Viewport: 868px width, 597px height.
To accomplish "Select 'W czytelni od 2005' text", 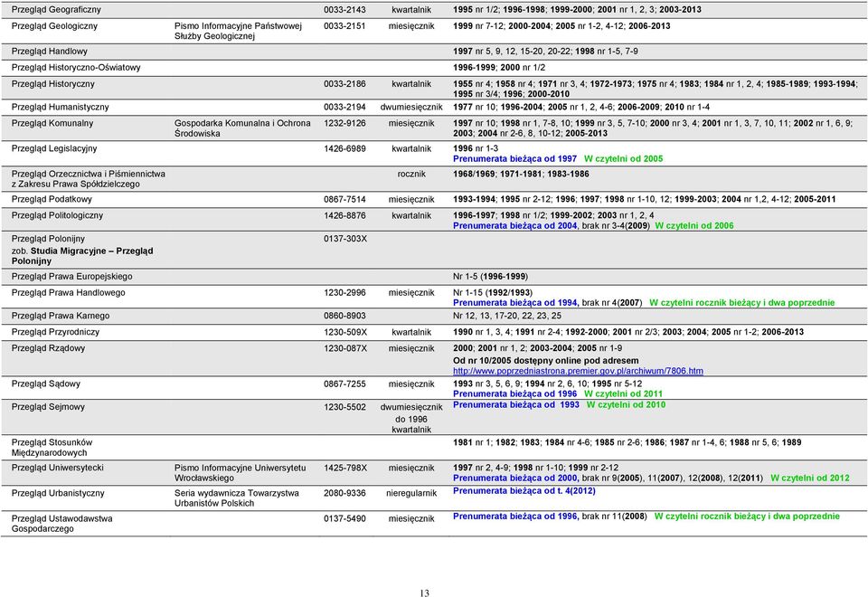I will pyautogui.click(x=623, y=159).
